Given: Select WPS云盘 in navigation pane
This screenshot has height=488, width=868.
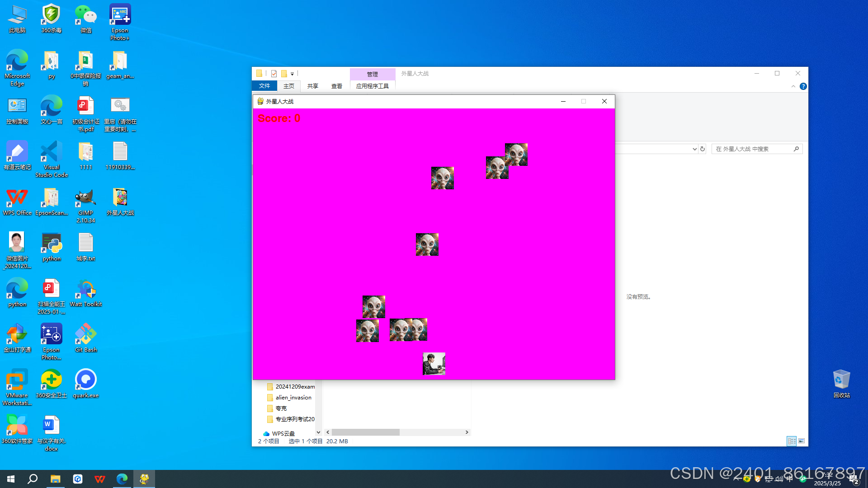Looking at the screenshot, I should tap(283, 433).
